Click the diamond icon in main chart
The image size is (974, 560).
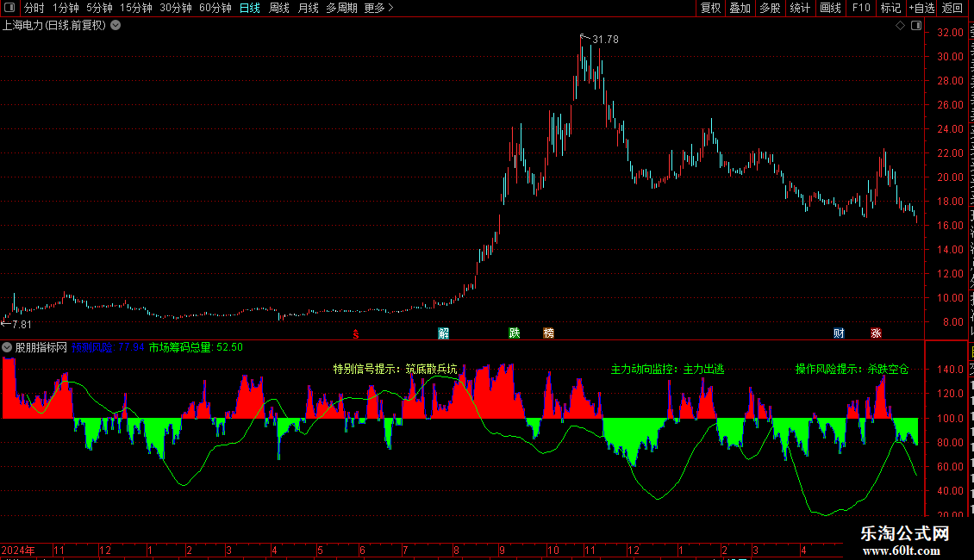(900, 26)
